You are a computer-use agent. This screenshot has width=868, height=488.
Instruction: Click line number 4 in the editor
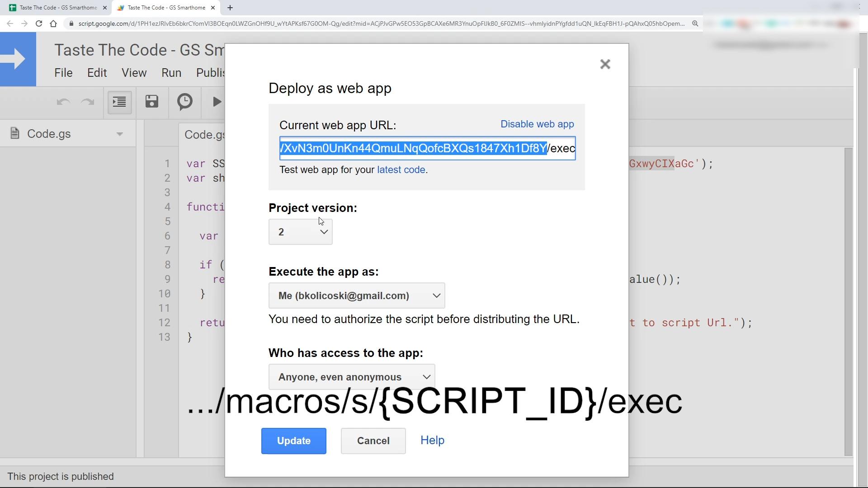(168, 207)
